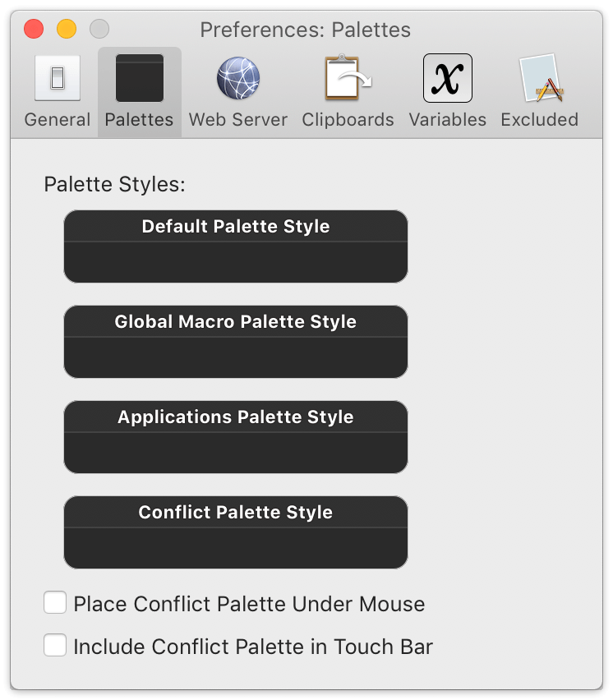Image resolution: width=613 pixels, height=700 pixels.
Task: Open the Web Server globe icon
Action: point(238,78)
